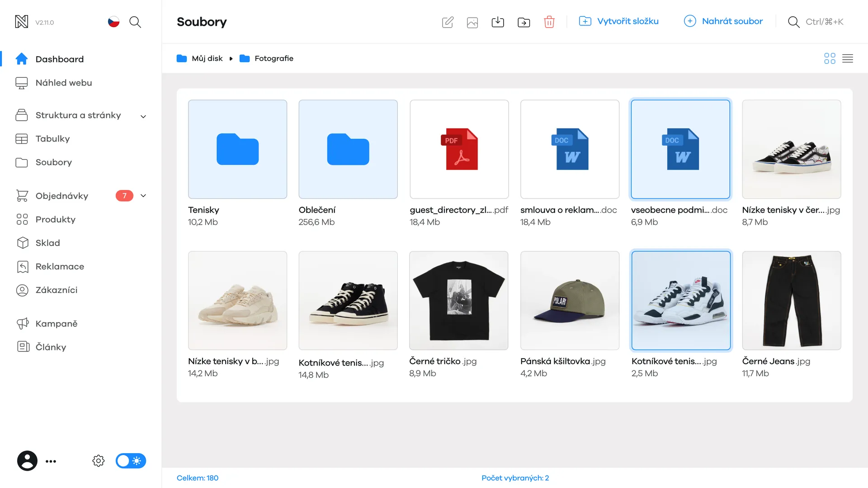Click file name Černé tričko .jpg
Viewport: 868px width, 488px height.
[x=443, y=361]
